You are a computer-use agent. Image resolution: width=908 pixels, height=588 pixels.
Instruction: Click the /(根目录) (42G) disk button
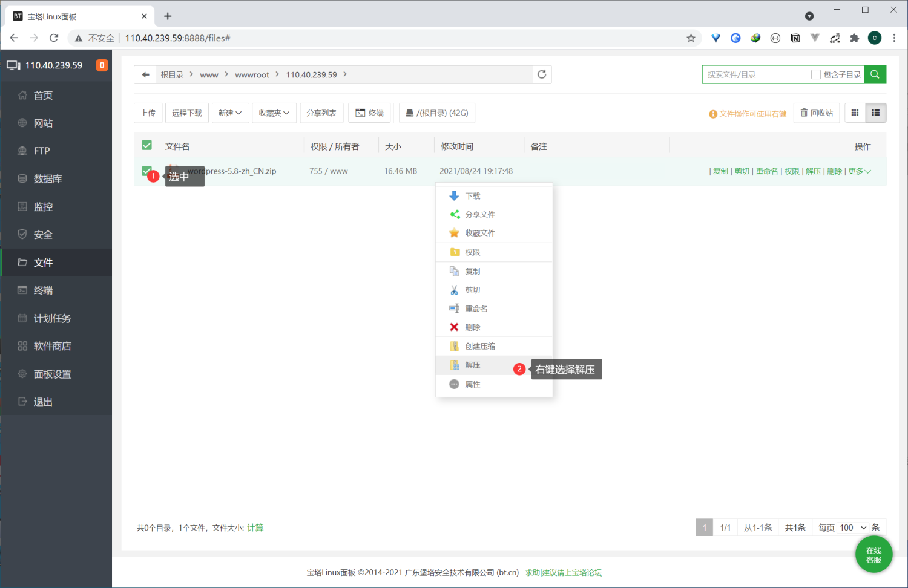pyautogui.click(x=437, y=113)
